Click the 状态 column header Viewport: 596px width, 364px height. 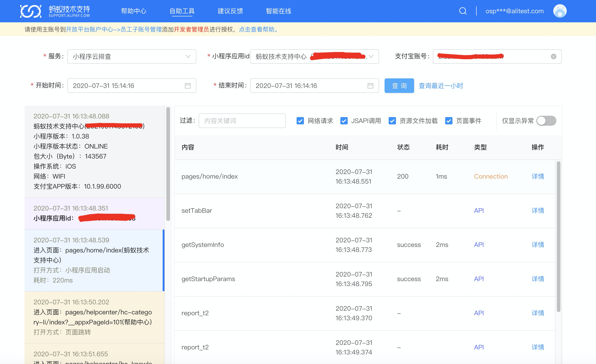click(x=403, y=147)
